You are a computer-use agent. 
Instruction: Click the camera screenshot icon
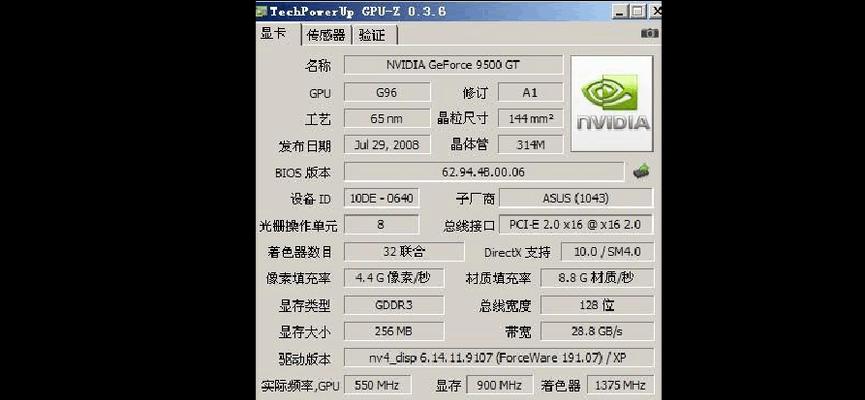pyautogui.click(x=649, y=34)
